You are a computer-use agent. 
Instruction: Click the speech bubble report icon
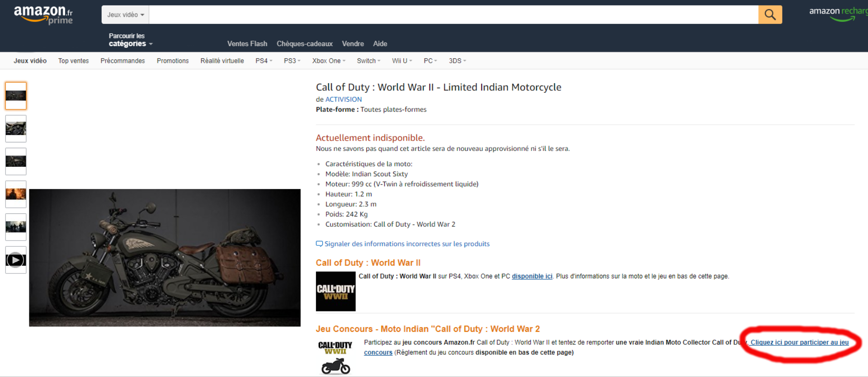pyautogui.click(x=319, y=244)
